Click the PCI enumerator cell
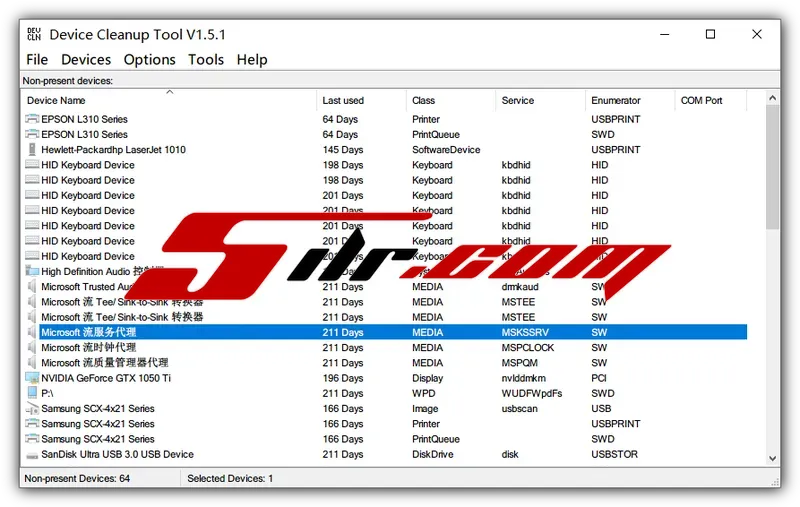The image size is (800, 507). [598, 378]
